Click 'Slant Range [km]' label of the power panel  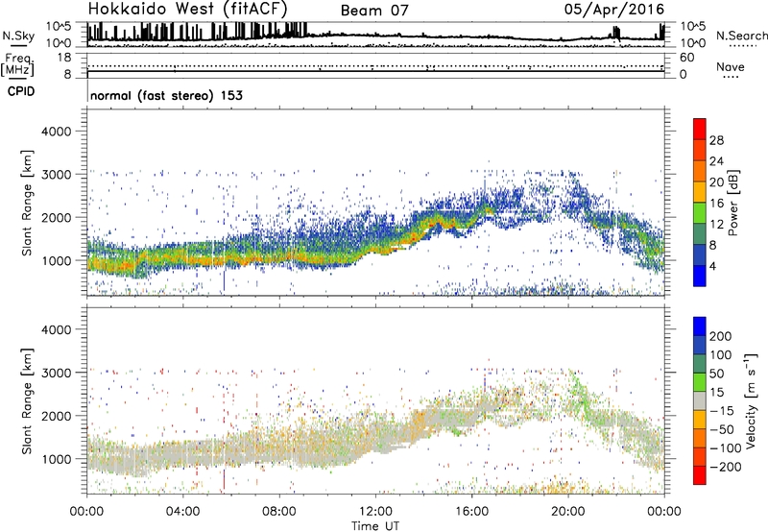tap(27, 203)
